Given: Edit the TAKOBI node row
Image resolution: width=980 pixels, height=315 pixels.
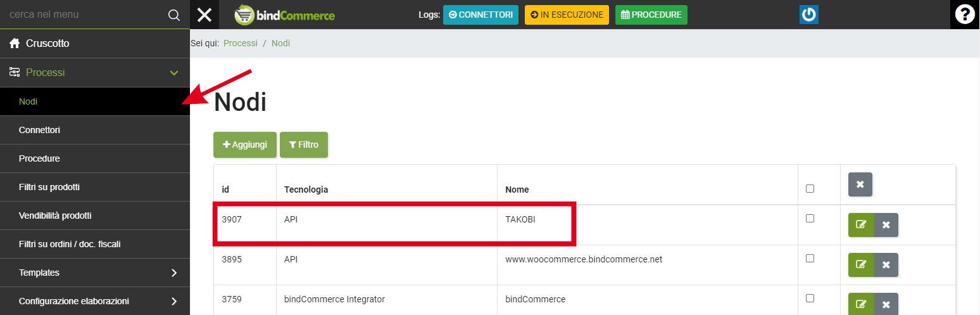Looking at the screenshot, I should 861,225.
